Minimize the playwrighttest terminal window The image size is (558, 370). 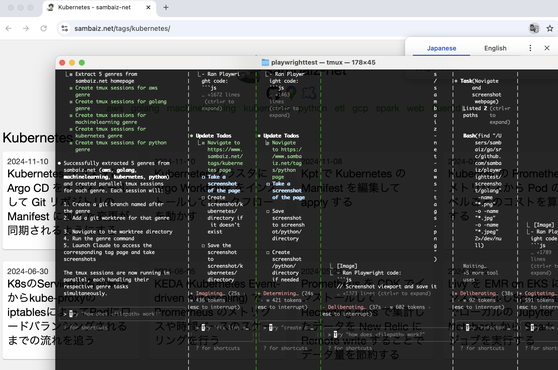click(x=72, y=63)
